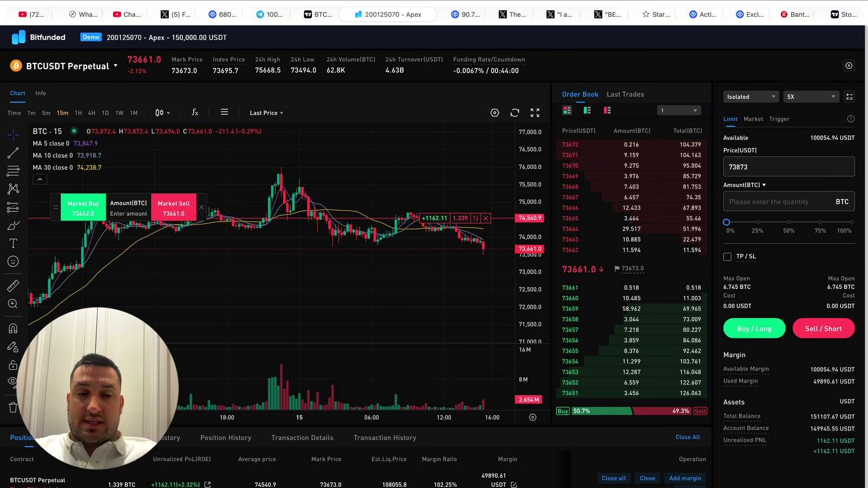Select the text annotation tool
This screenshot has width=868, height=488.
(13, 243)
